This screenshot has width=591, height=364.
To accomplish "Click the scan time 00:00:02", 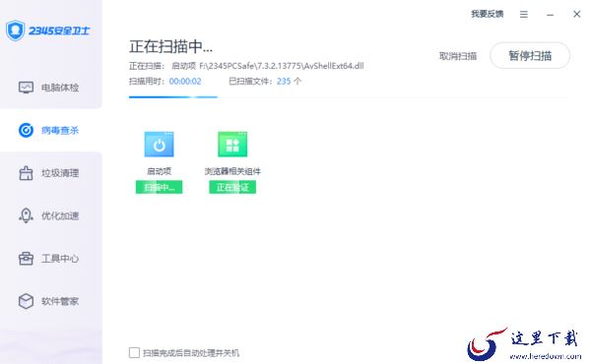I will pyautogui.click(x=185, y=82).
